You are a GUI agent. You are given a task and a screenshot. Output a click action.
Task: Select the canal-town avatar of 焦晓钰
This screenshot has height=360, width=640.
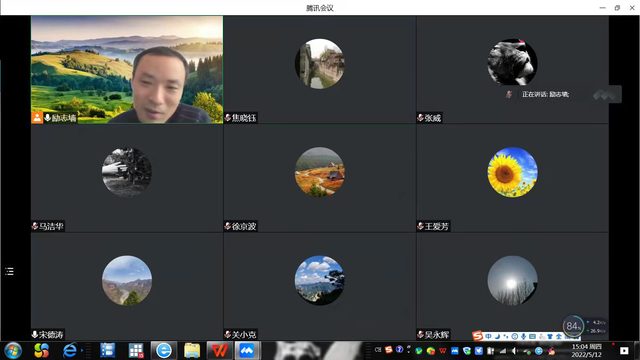(x=320, y=64)
